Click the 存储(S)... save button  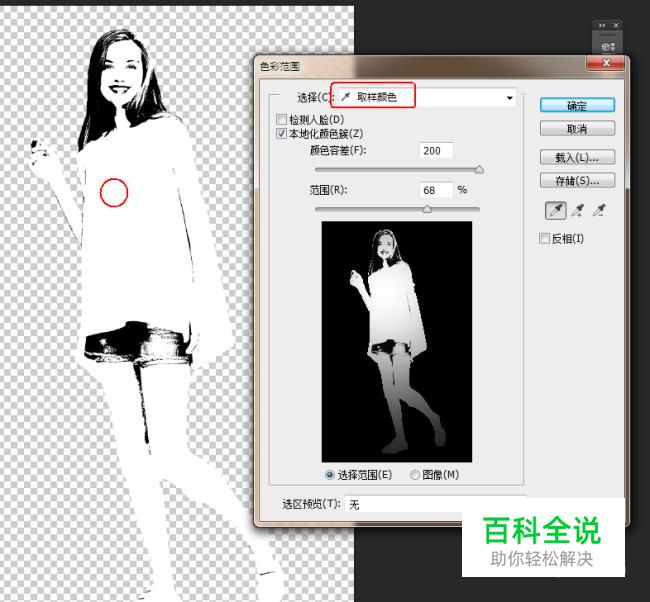tap(577, 180)
